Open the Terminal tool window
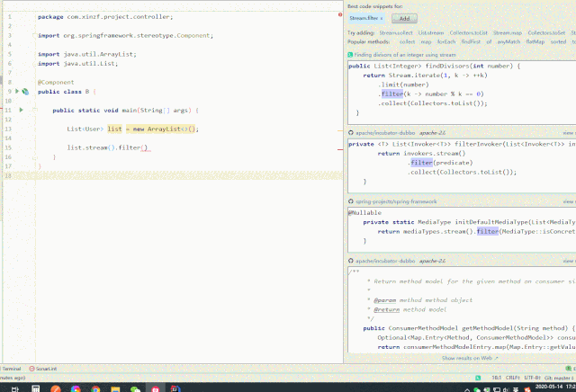This screenshot has height=392, width=576. tap(11, 369)
